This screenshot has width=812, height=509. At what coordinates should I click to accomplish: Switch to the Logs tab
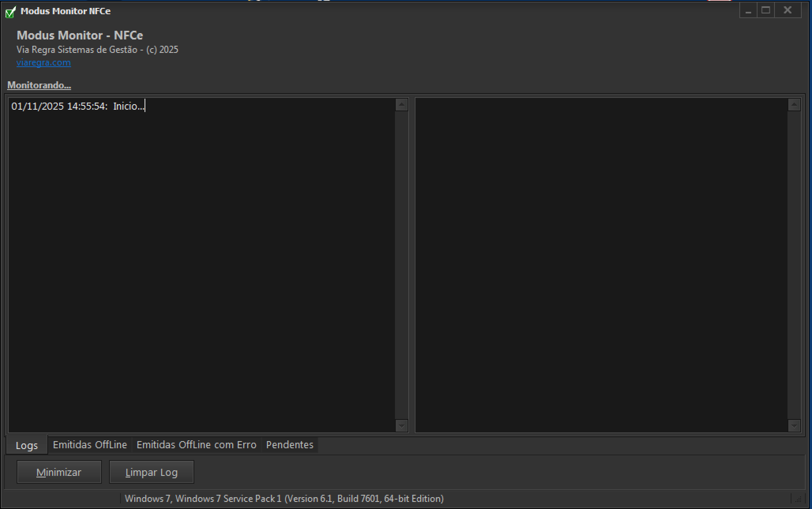(26, 445)
